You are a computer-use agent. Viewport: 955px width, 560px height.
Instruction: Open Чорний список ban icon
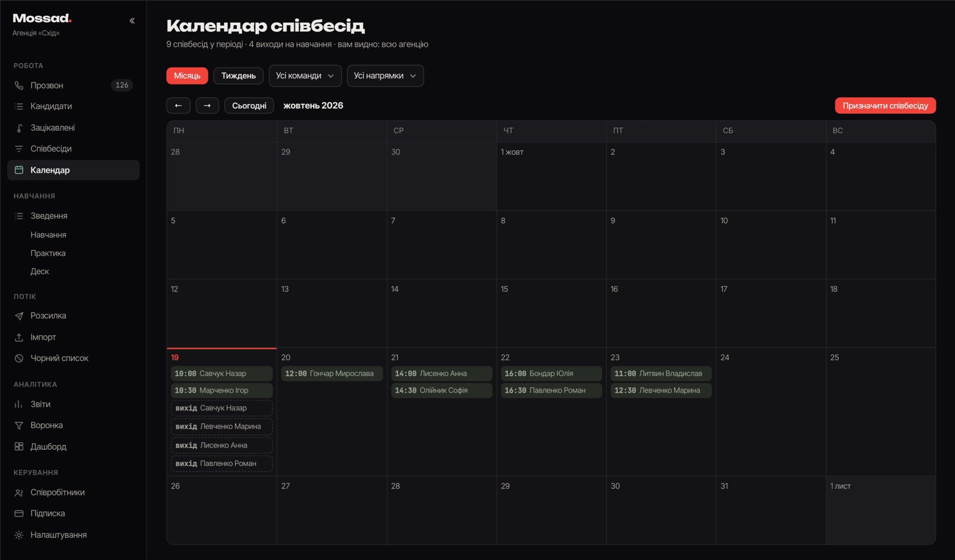(x=19, y=358)
